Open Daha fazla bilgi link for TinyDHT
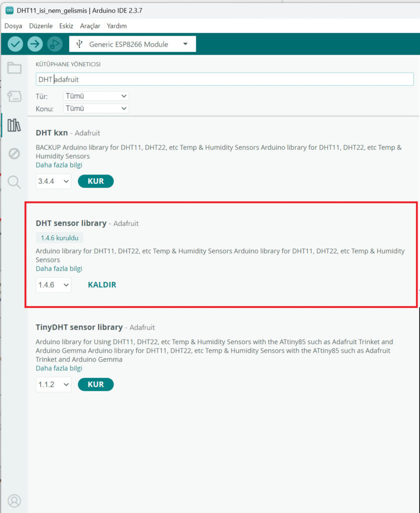Image resolution: width=420 pixels, height=513 pixels. click(x=59, y=368)
